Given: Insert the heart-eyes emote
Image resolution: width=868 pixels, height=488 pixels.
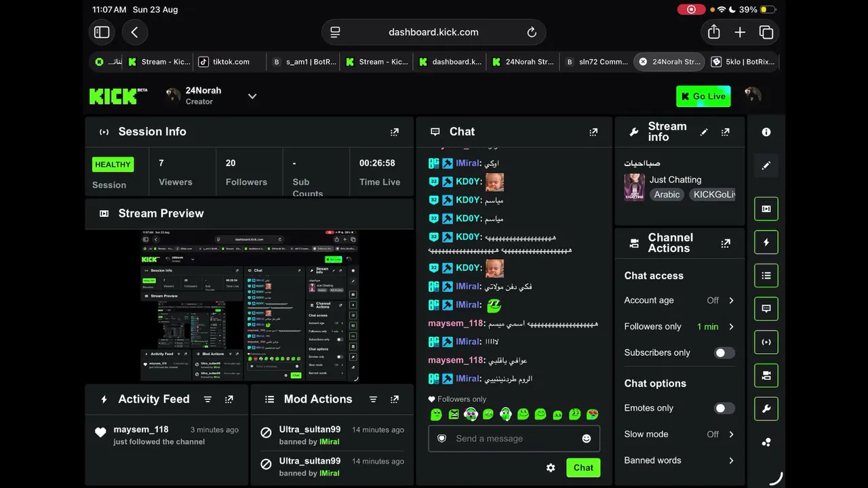Looking at the screenshot, I should coord(593,414).
